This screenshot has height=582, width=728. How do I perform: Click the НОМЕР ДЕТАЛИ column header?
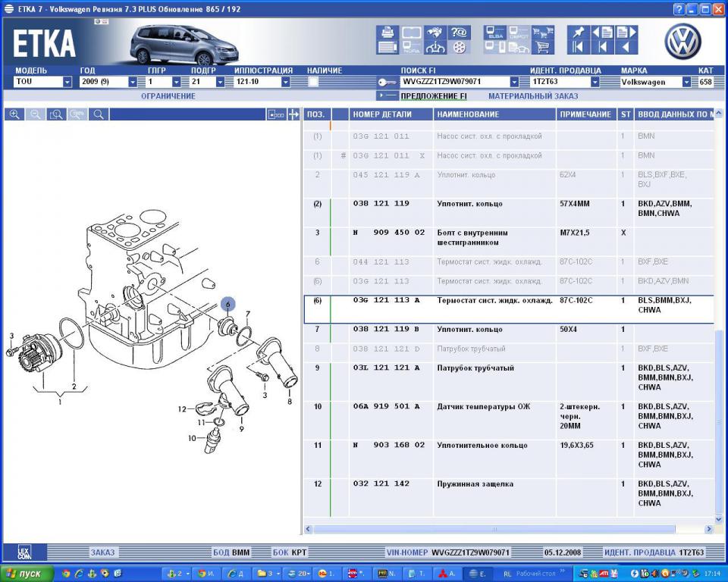pos(391,114)
